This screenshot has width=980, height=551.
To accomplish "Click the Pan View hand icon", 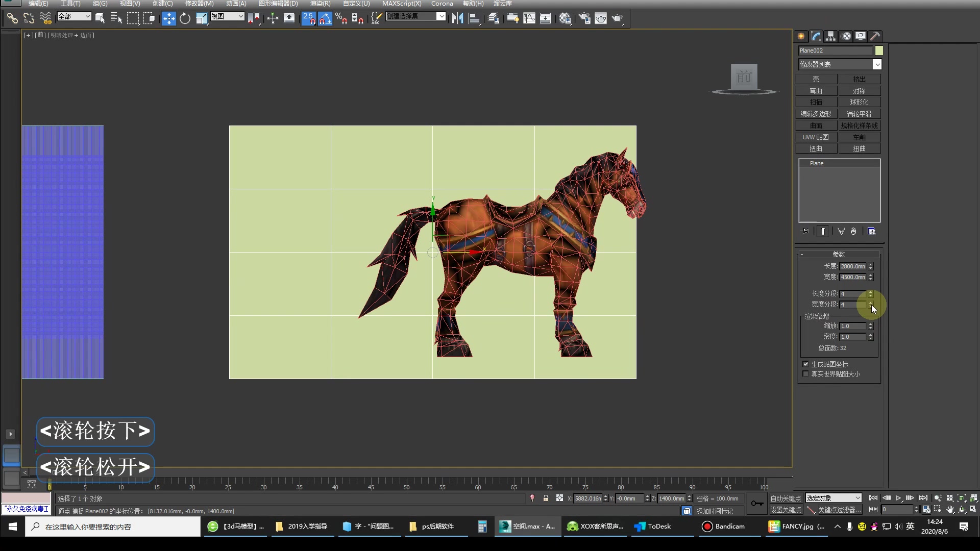I will pos(950,509).
